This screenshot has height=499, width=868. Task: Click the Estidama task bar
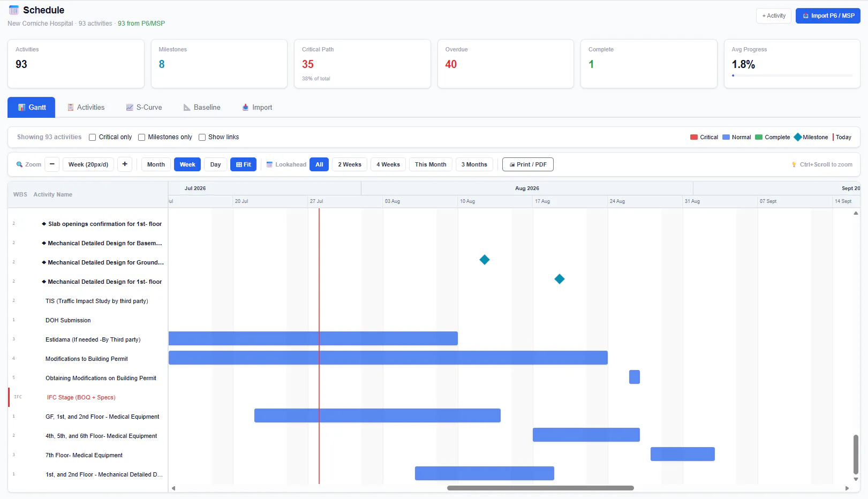coord(313,338)
